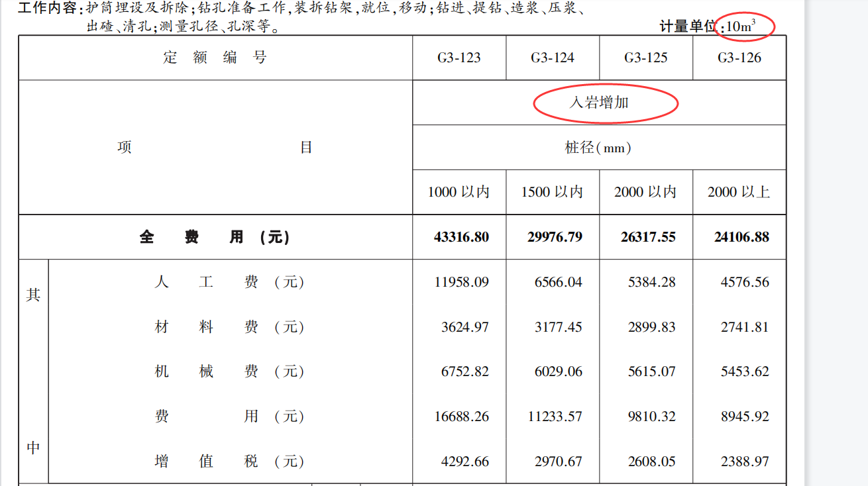
Task: Click quota code G3-125 header cell
Action: pos(646,58)
